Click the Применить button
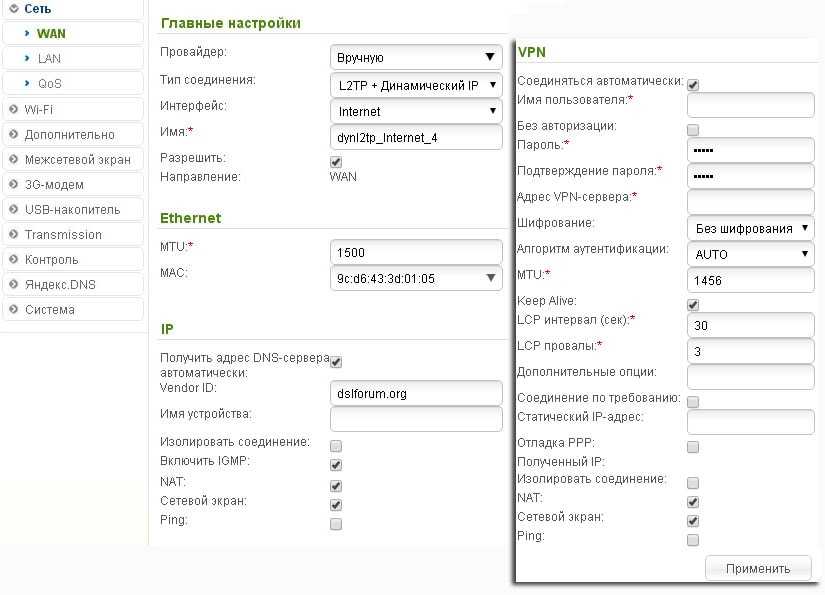825x595 pixels. click(758, 568)
